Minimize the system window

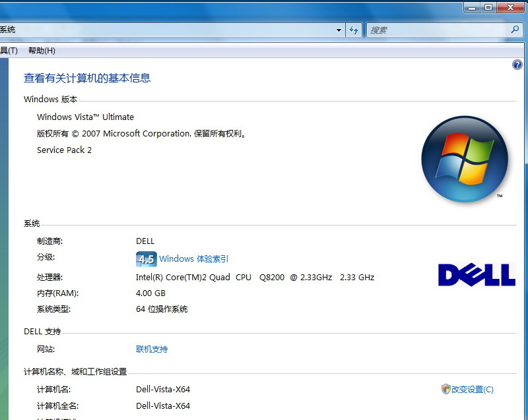(472, 7)
